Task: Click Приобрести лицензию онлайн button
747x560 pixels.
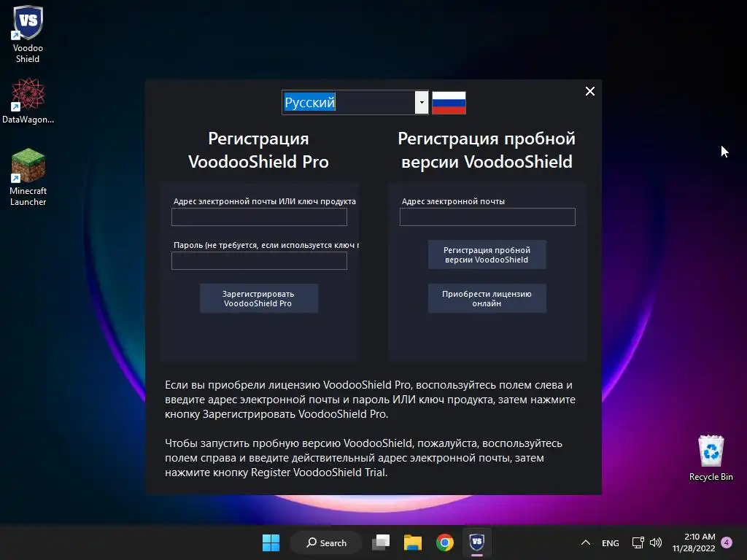Action: pyautogui.click(x=487, y=298)
